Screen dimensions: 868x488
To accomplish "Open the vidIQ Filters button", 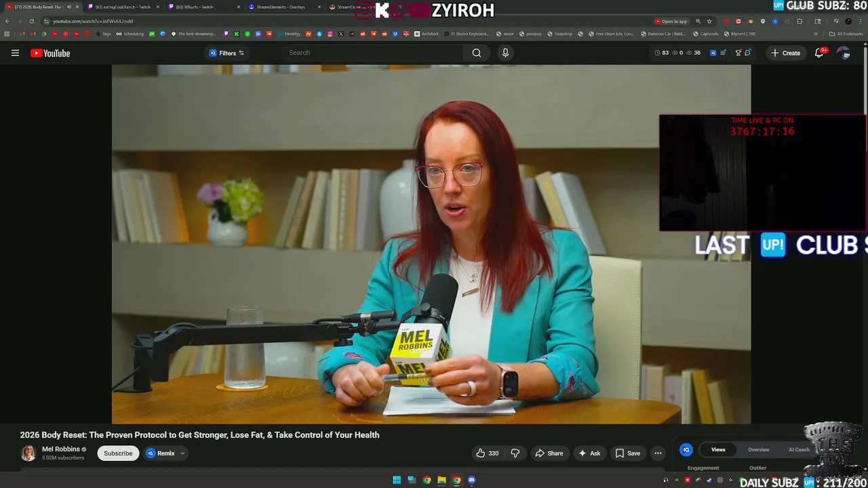I will pyautogui.click(x=226, y=53).
